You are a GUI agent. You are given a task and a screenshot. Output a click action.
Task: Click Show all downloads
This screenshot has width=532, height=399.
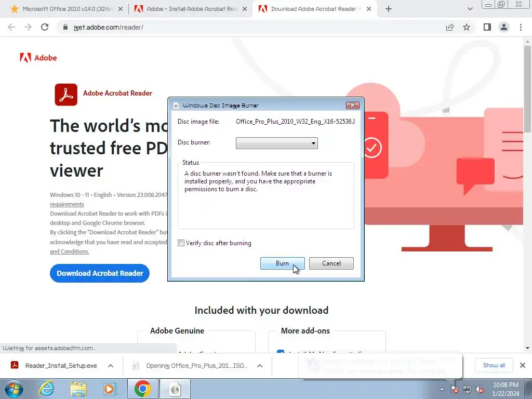[494, 365]
